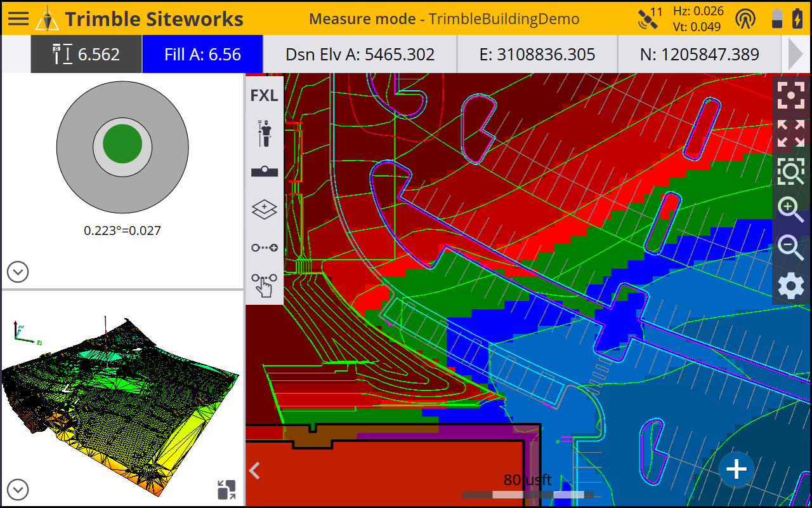812x508 pixels.
Task: Tap the 3D surface model thumbnail
Action: pos(121,406)
